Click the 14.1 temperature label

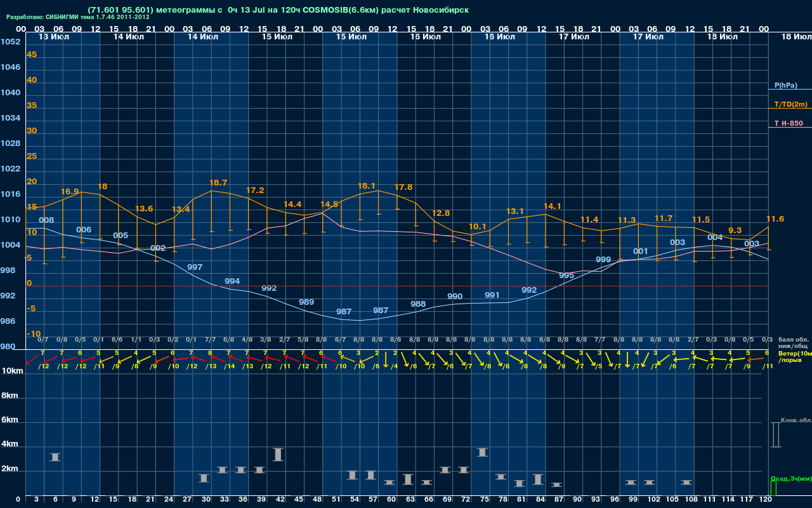click(553, 206)
